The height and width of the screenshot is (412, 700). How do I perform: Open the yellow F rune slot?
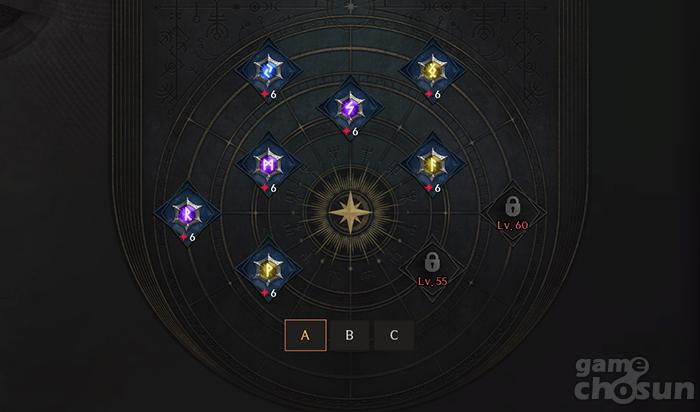[432, 165]
